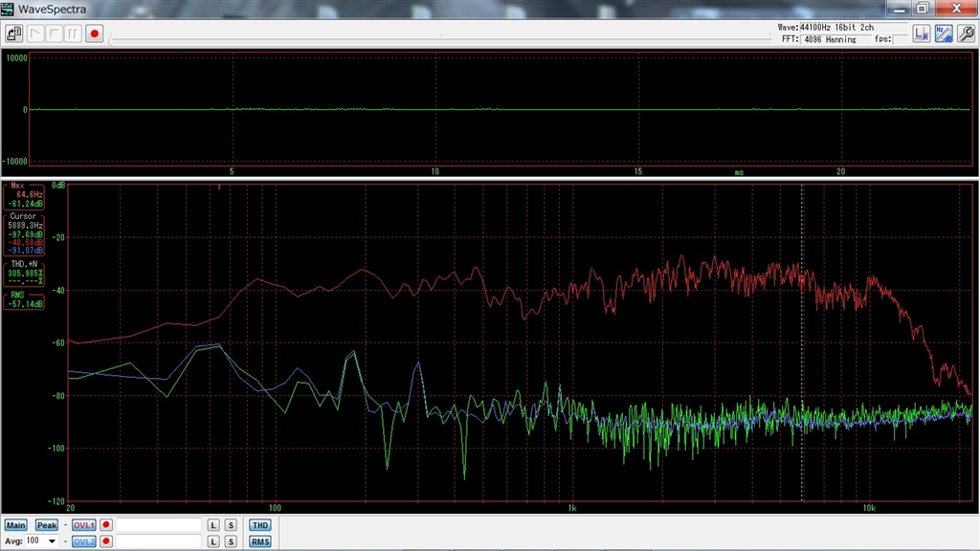Toggle the Peak hold display
Screen dimensions: 980x551
(46, 525)
